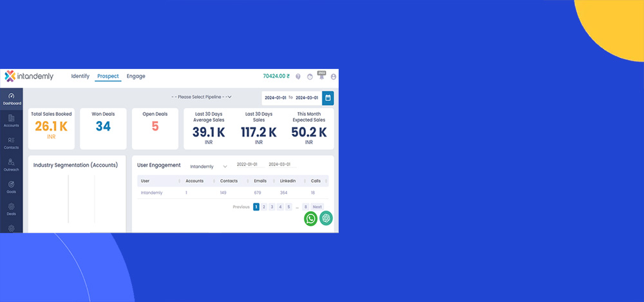Click the Open Deals 5 card

[155, 129]
